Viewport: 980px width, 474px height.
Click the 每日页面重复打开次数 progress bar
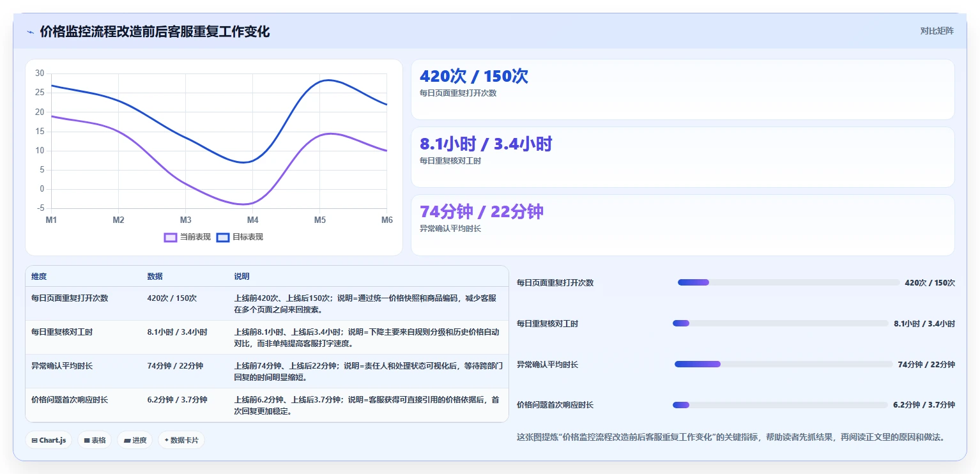pyautogui.click(x=788, y=282)
